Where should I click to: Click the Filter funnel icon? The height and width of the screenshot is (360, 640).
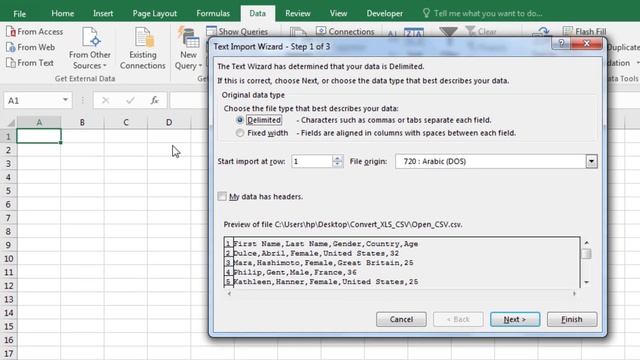click(448, 32)
